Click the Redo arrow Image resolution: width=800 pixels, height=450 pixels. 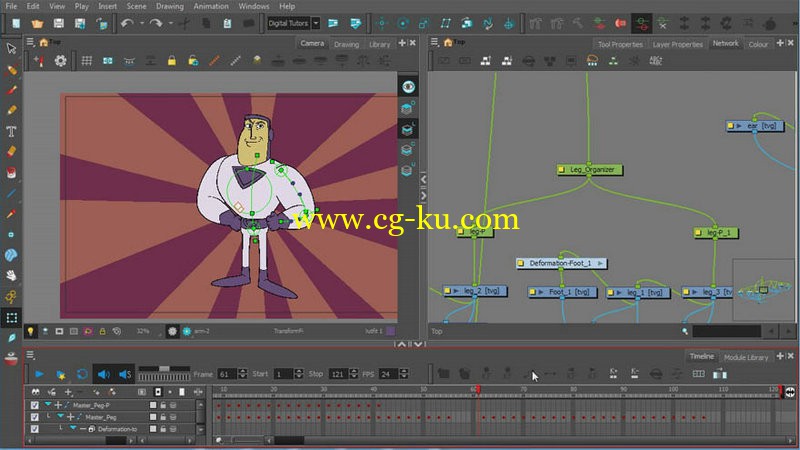coord(156,23)
